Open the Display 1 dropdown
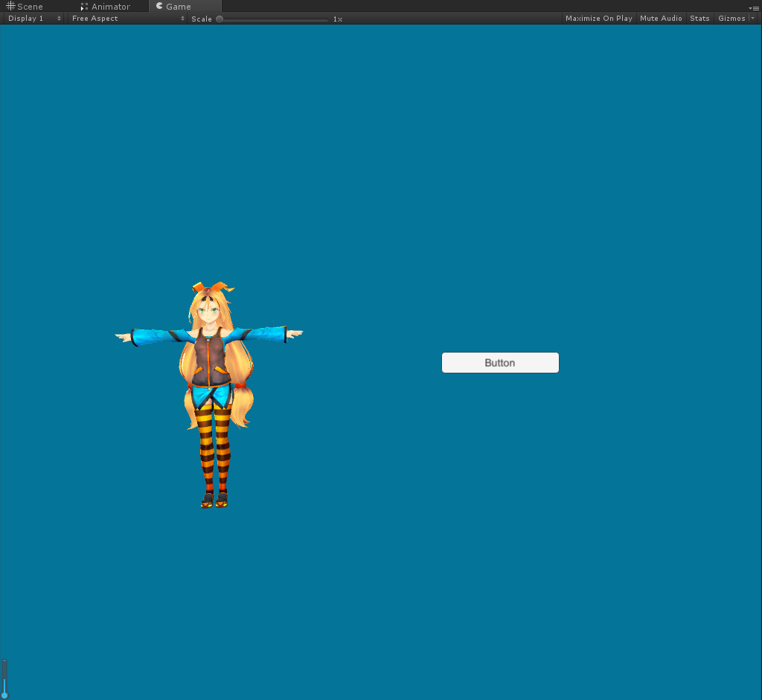The width and height of the screenshot is (762, 700). point(34,19)
